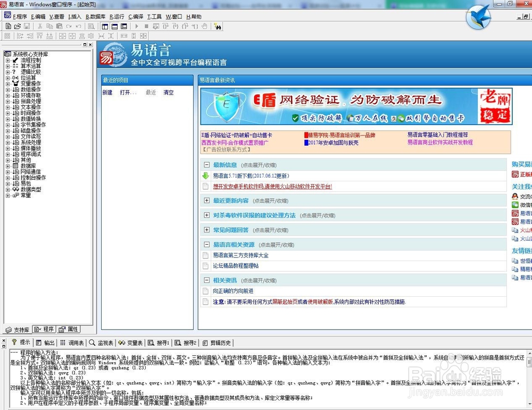Image resolution: width=532 pixels, height=410 pixels.
Task: Open 向正确的方向前进 link
Action: point(233,291)
